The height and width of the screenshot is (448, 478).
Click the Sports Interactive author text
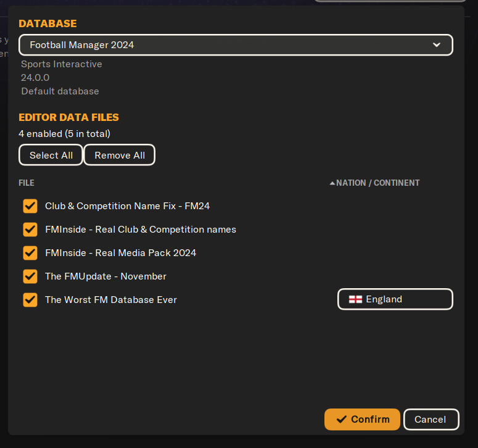(x=62, y=64)
